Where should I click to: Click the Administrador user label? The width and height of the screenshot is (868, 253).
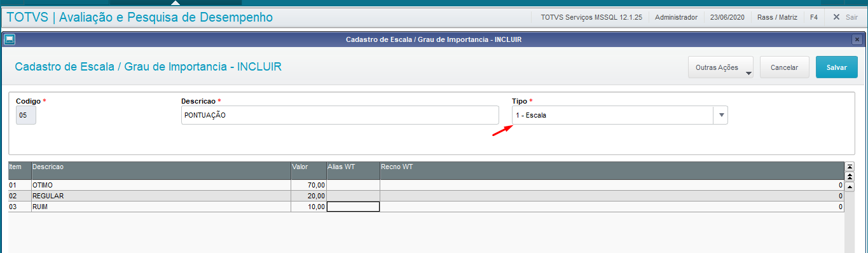(x=675, y=17)
